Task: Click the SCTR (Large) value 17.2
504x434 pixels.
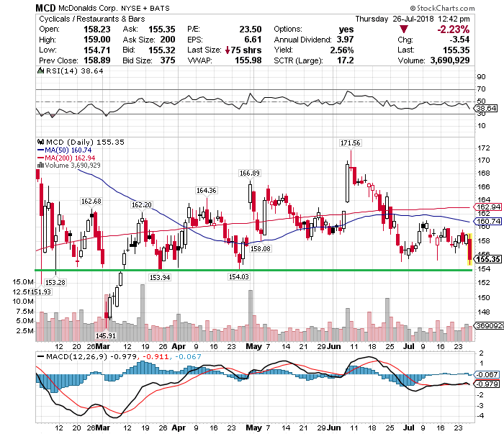Action: pyautogui.click(x=346, y=60)
